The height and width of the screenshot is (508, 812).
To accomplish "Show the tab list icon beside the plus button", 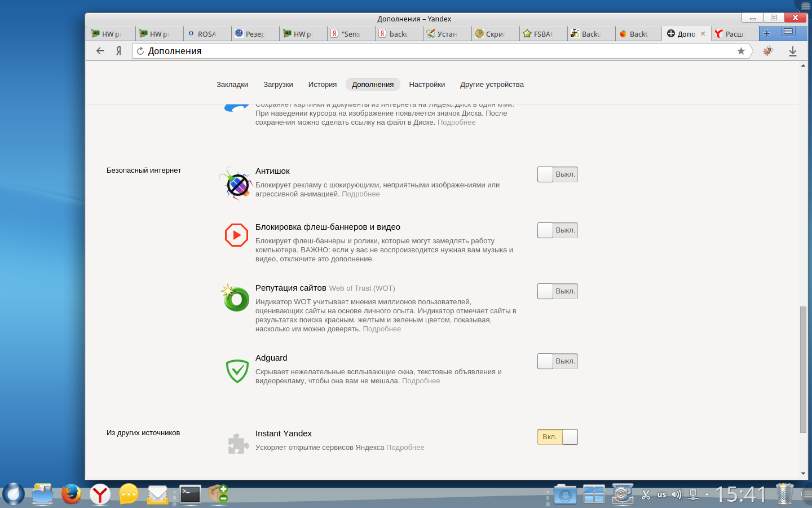I will pos(788,32).
